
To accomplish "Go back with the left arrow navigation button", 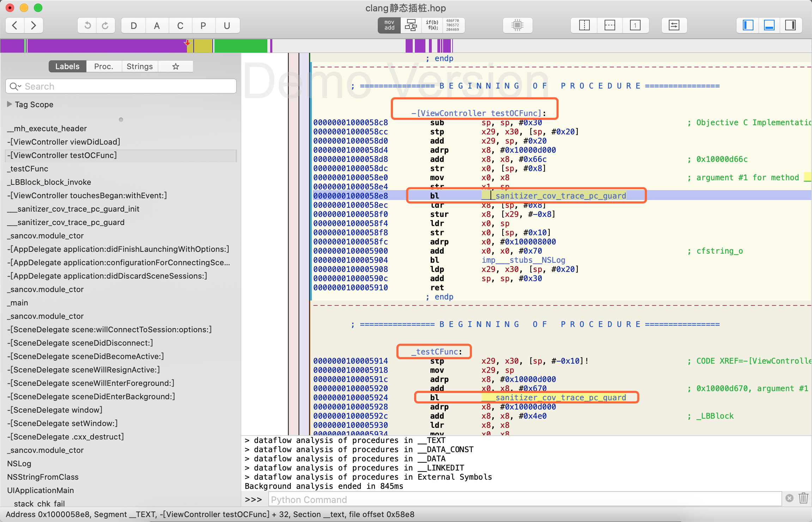I will (15, 25).
